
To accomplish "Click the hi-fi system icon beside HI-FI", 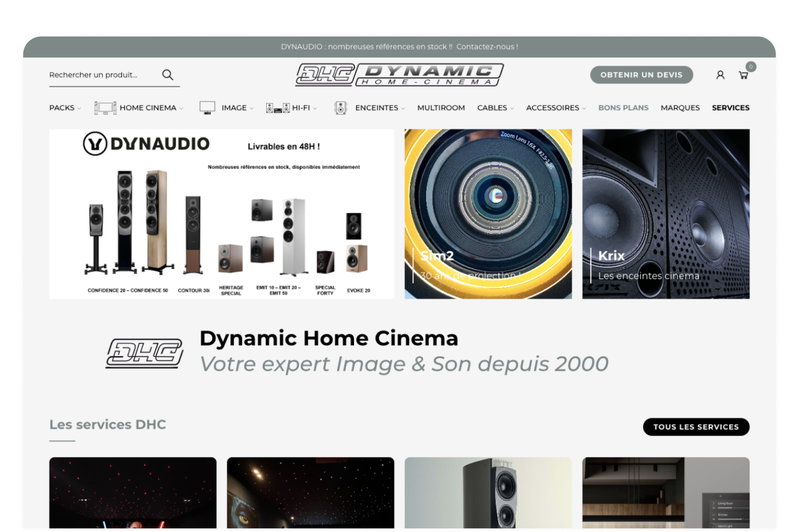I will (278, 108).
